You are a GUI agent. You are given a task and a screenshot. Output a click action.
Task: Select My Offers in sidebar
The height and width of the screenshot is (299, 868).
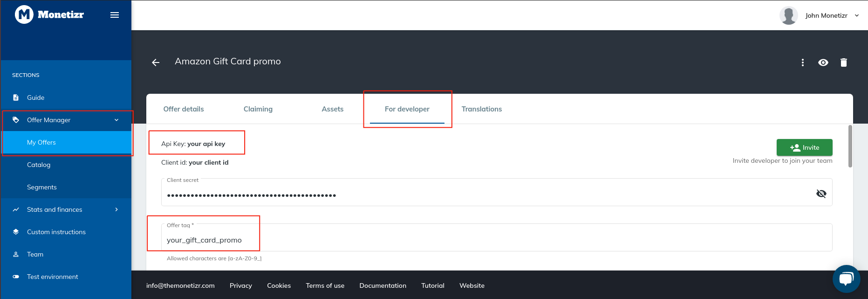66,142
